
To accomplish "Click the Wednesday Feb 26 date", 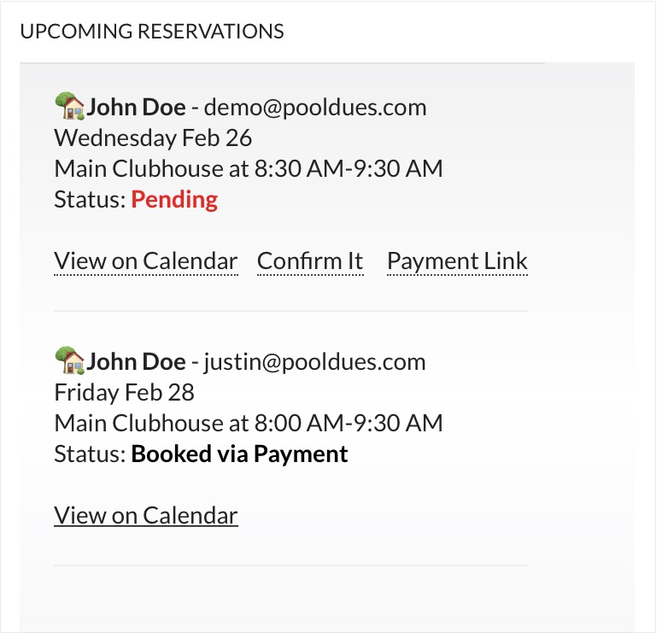I will coord(153,138).
